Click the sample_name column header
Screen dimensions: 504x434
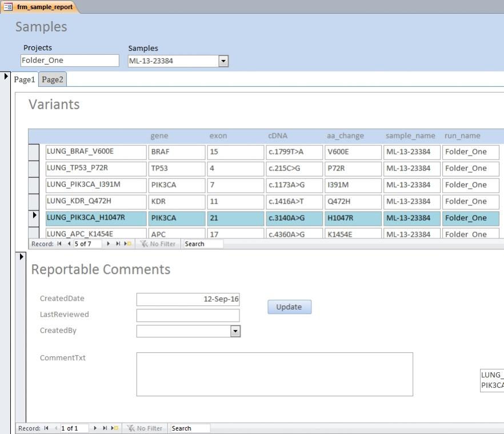[410, 136]
